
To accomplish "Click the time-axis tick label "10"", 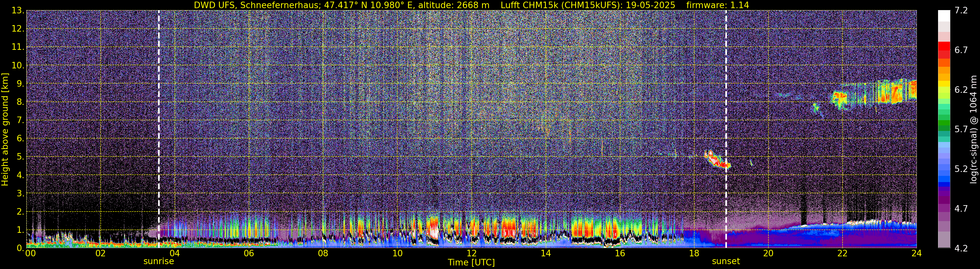I will pyautogui.click(x=397, y=253).
